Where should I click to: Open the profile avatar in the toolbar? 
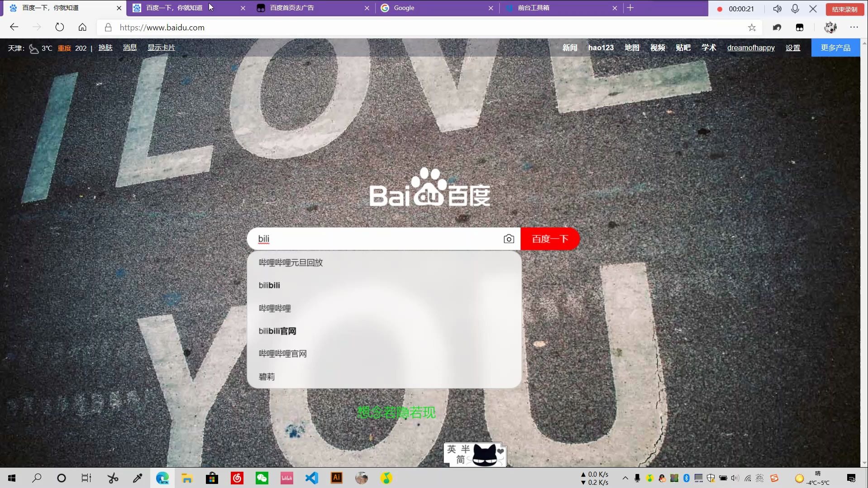(830, 28)
